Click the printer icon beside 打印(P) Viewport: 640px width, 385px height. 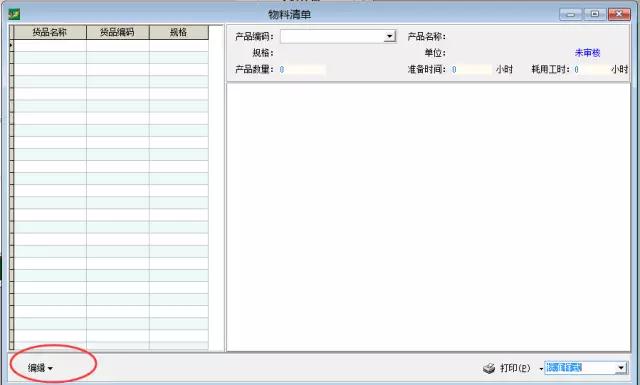[x=489, y=368]
